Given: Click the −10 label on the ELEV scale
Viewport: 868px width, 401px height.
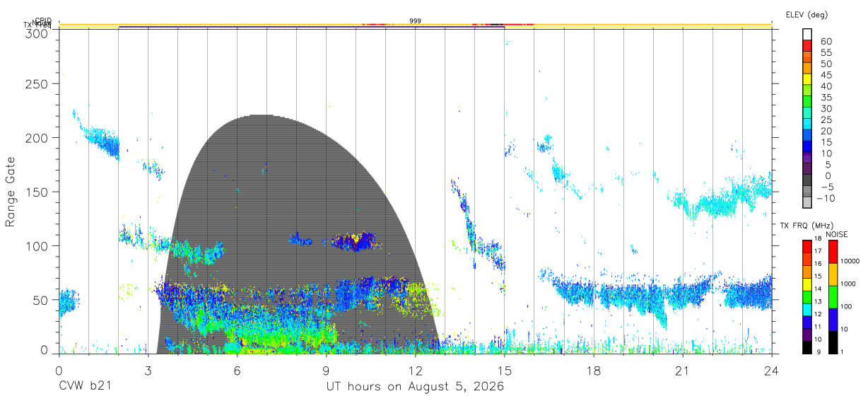Looking at the screenshot, I should (x=827, y=198).
